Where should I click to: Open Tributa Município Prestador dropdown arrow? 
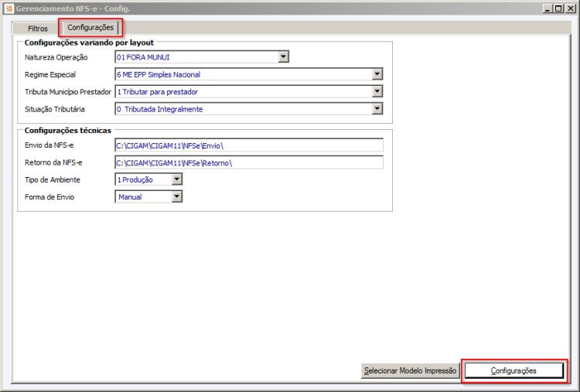click(377, 91)
